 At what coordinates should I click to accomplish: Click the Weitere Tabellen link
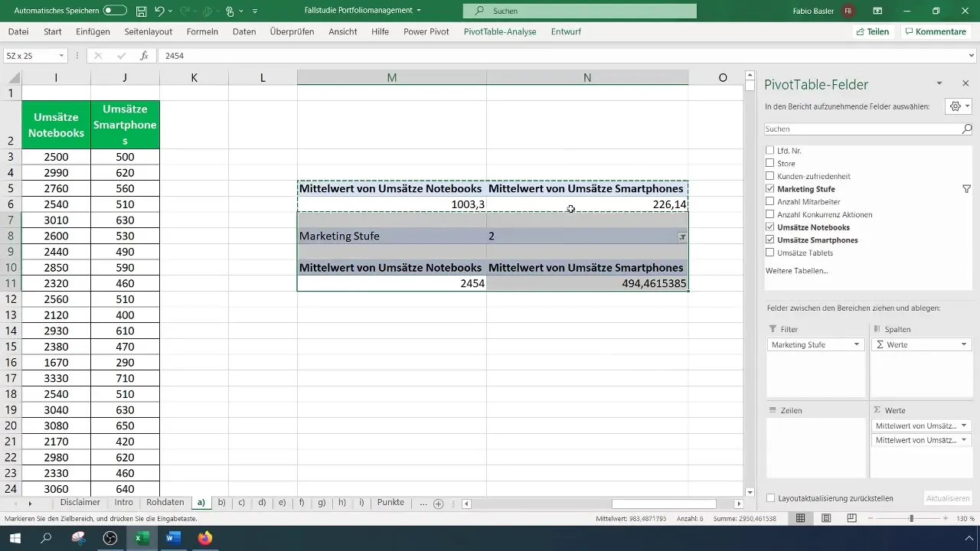(x=796, y=271)
